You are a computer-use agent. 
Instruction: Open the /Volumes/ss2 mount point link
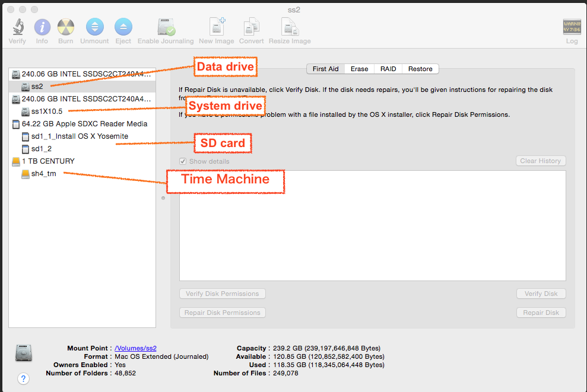coord(135,348)
